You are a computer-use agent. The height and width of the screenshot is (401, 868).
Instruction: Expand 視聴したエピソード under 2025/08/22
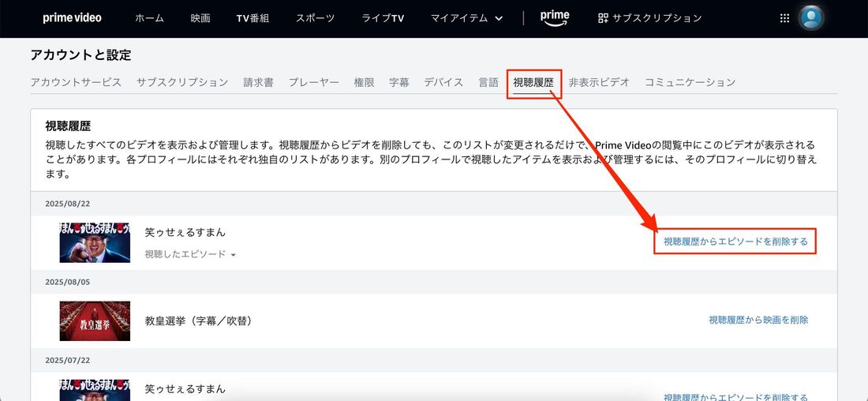(190, 254)
